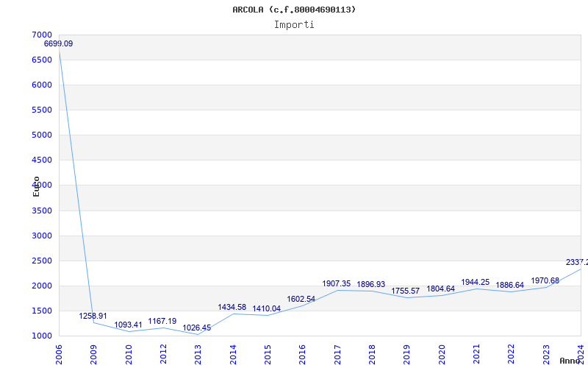The width and height of the screenshot is (588, 368).
Task: Click the y-axis value 3500
Action: [42, 210]
